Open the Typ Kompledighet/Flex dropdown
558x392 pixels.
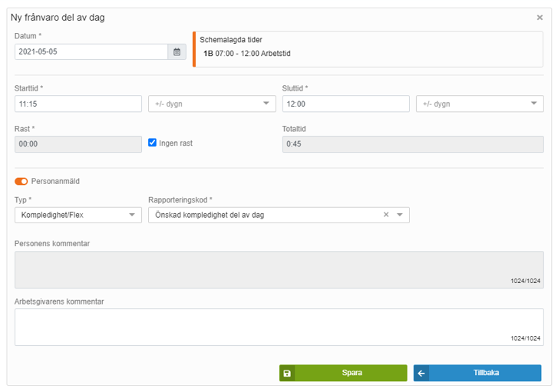tap(78, 215)
